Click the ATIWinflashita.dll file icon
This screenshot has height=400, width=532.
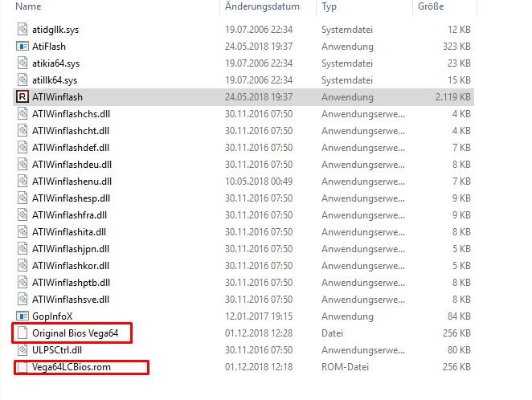(23, 232)
